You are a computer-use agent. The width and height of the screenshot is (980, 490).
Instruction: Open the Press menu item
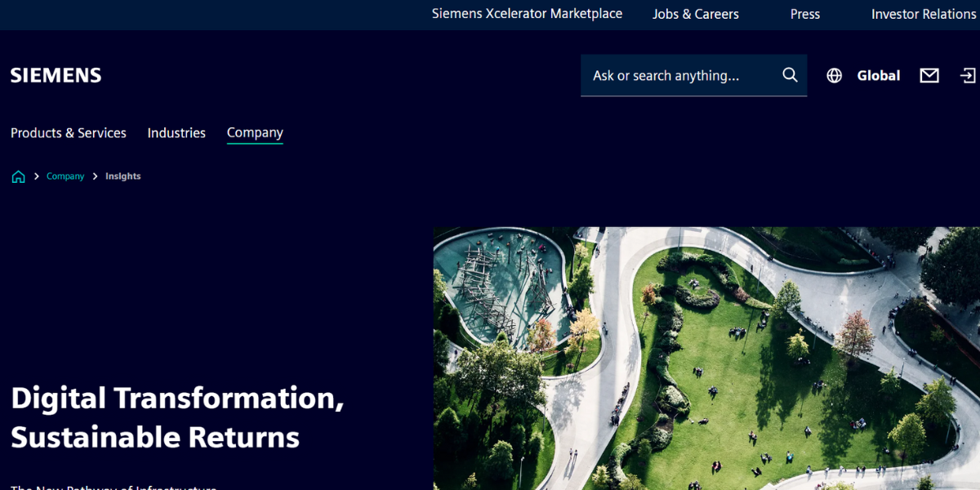804,14
